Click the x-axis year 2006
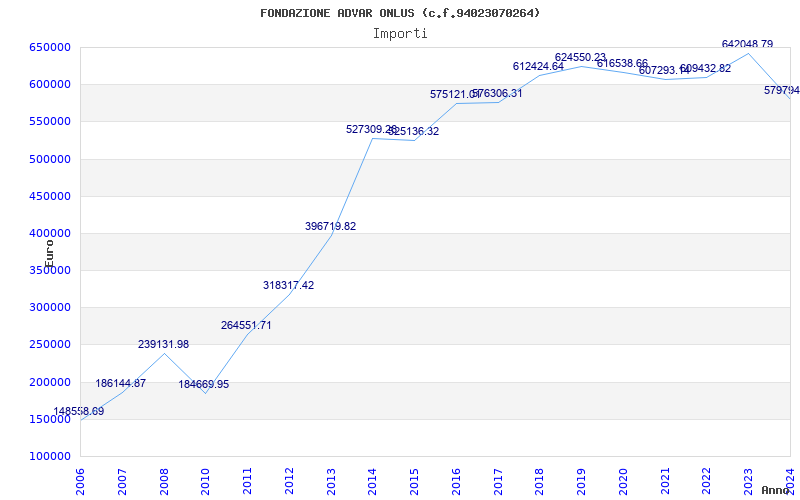The width and height of the screenshot is (800, 500). pos(81,481)
